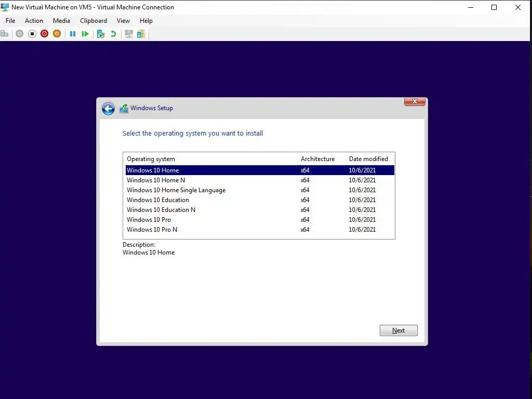Click the green Revert arrow icon
This screenshot has height=399, width=532.
113,34
